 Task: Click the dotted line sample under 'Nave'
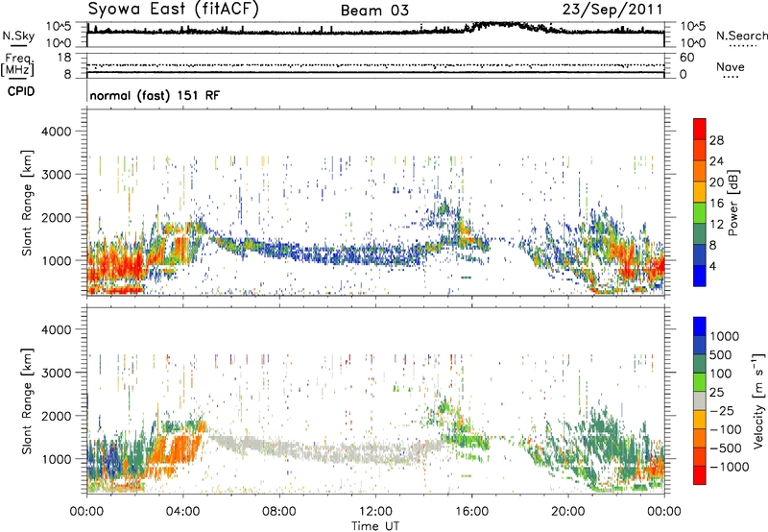731,77
